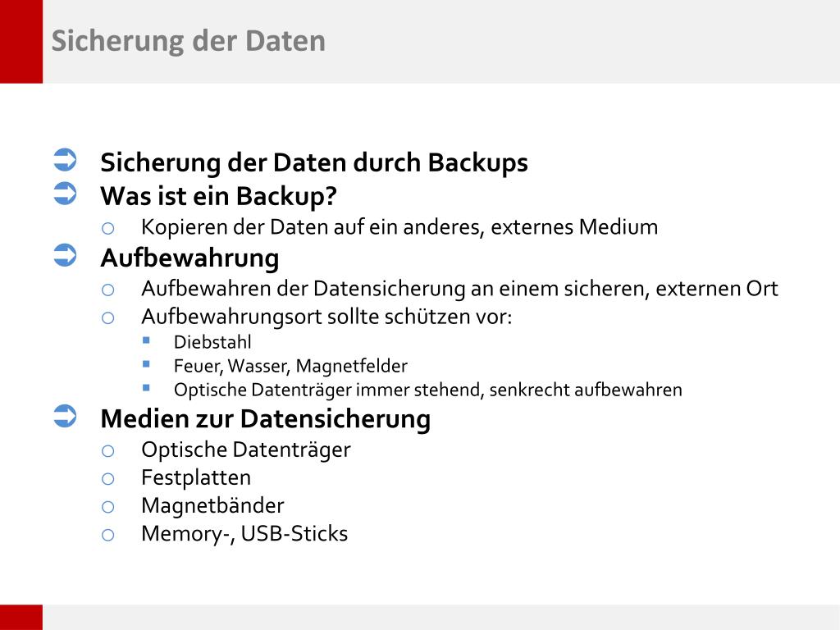
Task: Click the arrow bullet next to 'Medien zur Datensicherung'
Action: (x=65, y=416)
